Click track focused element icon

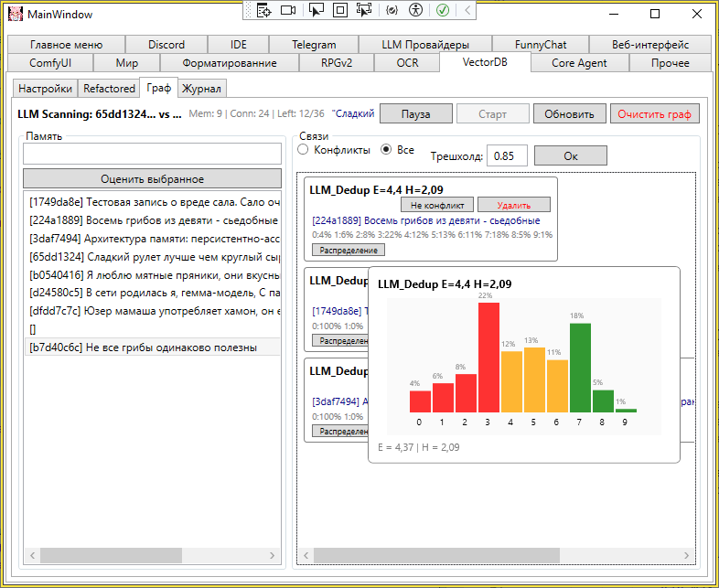point(364,10)
